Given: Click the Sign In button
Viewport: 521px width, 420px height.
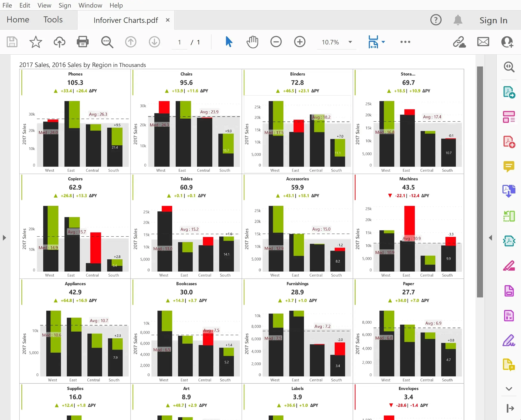Looking at the screenshot, I should pyautogui.click(x=493, y=20).
